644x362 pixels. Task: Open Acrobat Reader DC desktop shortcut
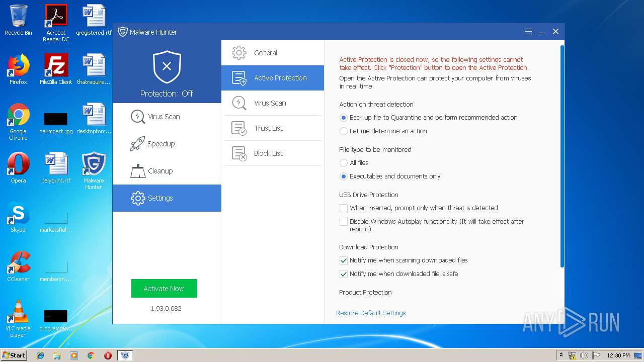coord(56,23)
